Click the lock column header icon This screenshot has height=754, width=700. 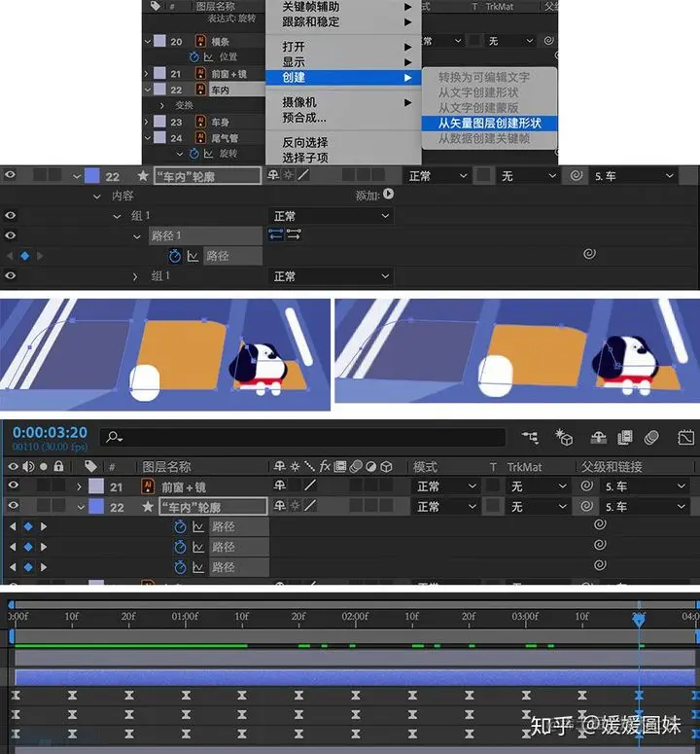coord(58,466)
